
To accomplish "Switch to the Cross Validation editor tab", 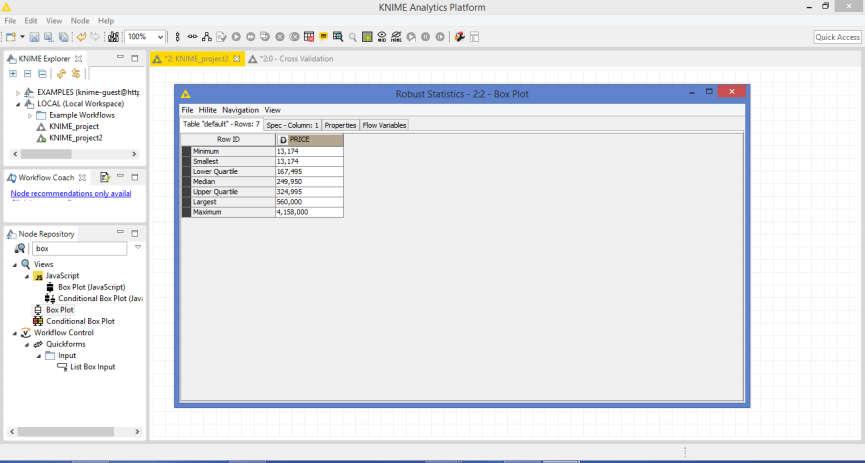I will coord(297,59).
